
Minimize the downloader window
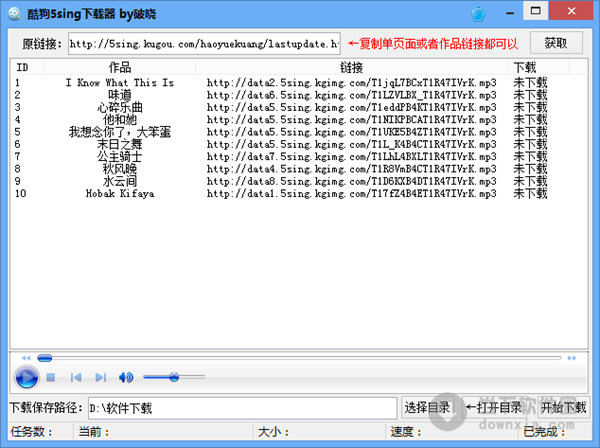(x=510, y=12)
